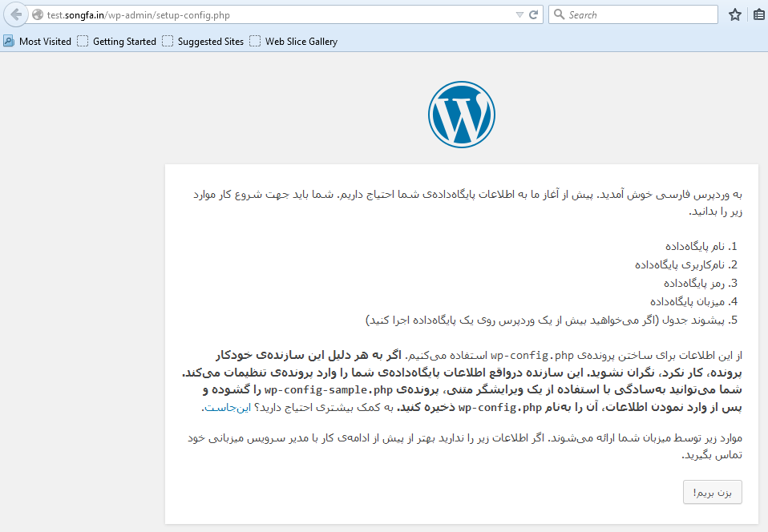Reload the current page
Viewport: 768px width, 532px height.
(534, 14)
